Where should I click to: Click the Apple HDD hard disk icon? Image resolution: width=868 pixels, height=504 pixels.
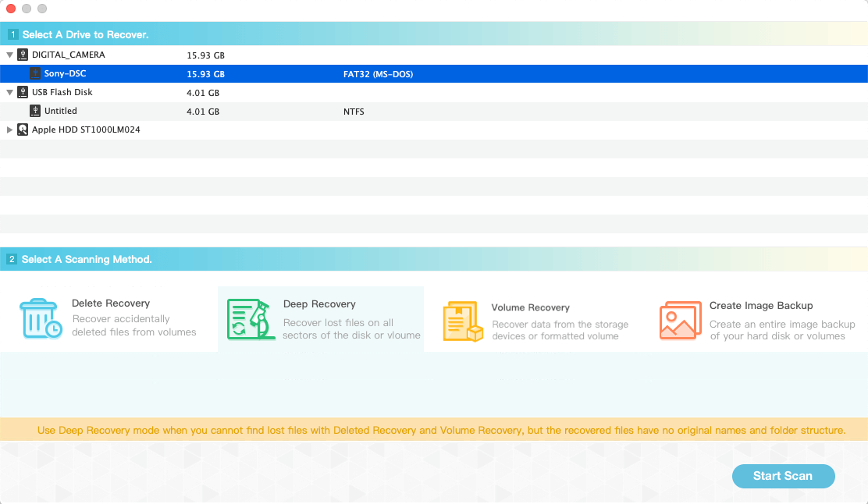23,130
